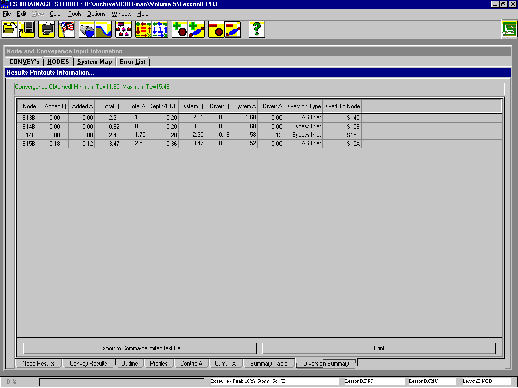Select table row for node 8158
Image resolution: width=518 pixels, height=388 pixels.
coord(189,144)
